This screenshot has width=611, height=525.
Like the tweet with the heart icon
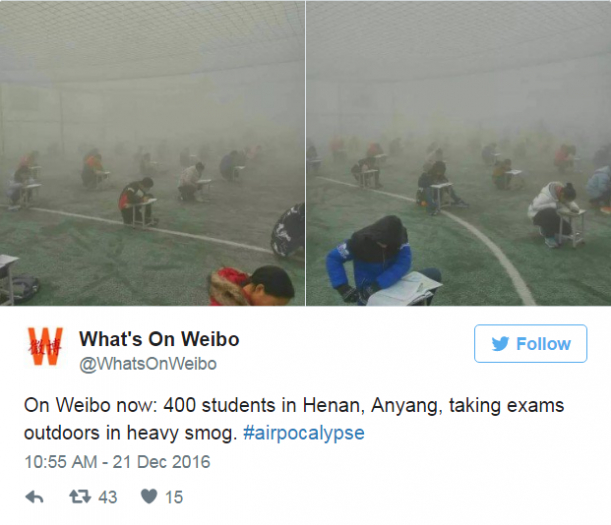click(149, 497)
